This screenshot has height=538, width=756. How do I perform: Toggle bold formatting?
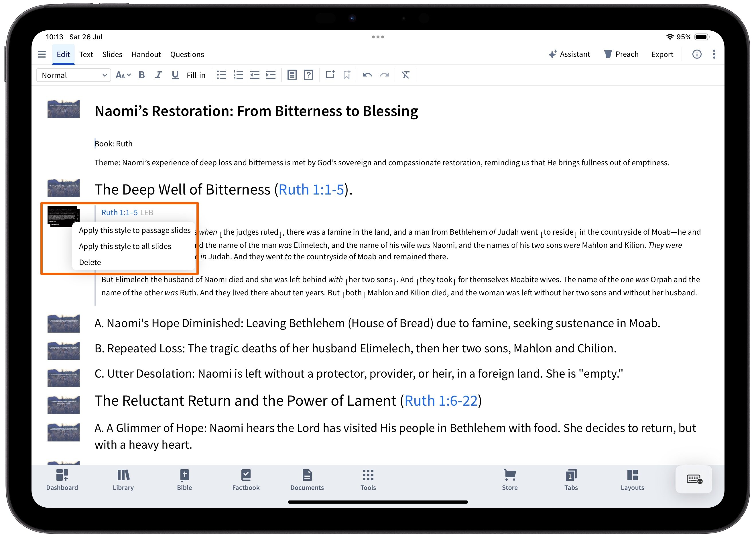pos(142,75)
